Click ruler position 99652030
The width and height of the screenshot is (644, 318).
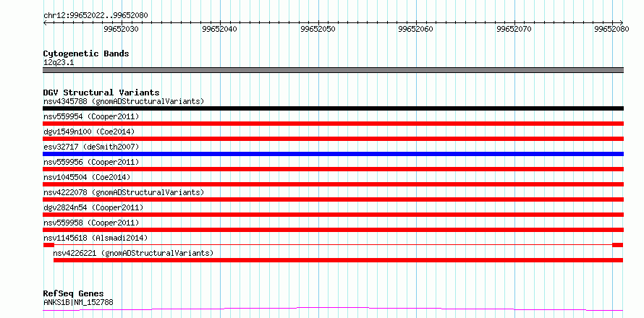122,29
